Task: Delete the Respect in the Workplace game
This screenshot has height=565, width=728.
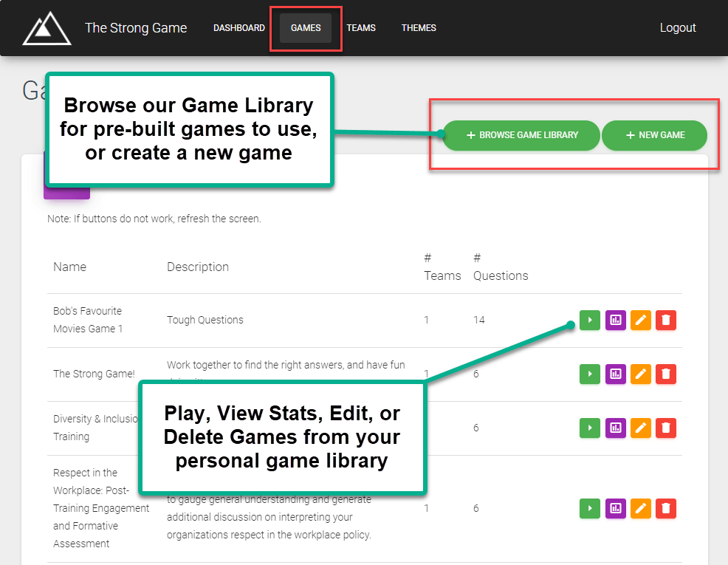Action: tap(665, 508)
